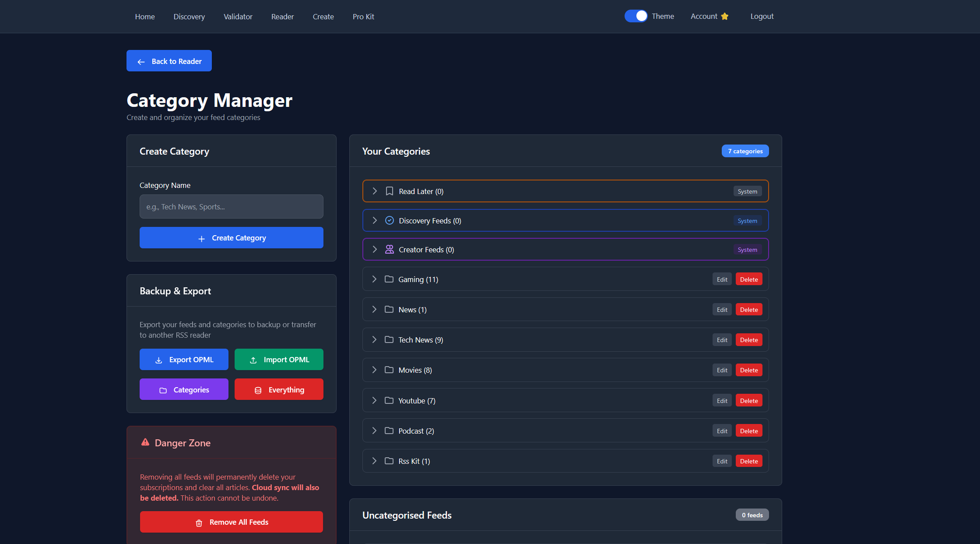This screenshot has width=980, height=544.
Task: Click the download icon on Export OPML
Action: [158, 360]
